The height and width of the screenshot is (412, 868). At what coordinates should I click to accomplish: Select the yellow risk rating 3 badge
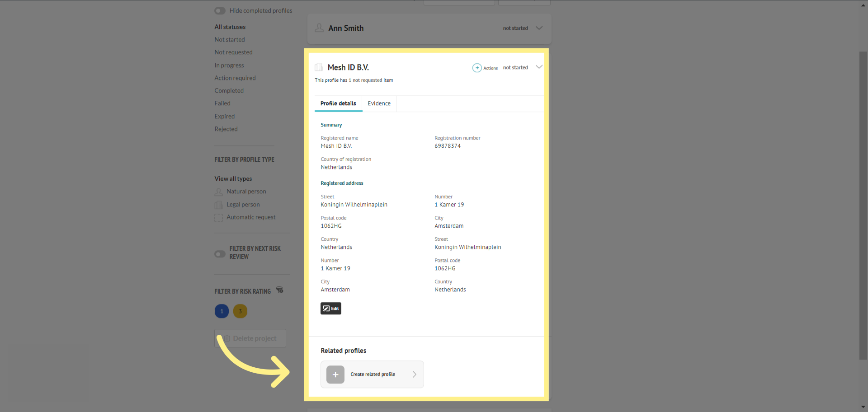pos(240,311)
